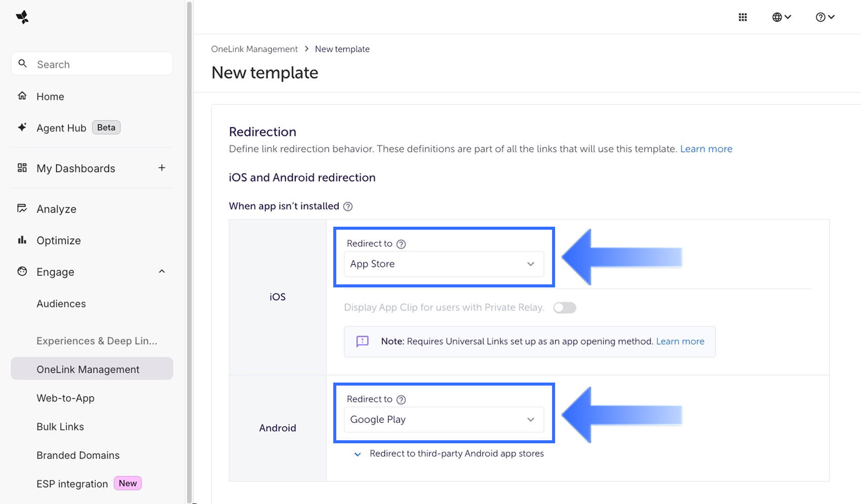The image size is (861, 504).
Task: Expand Redirect to third-party Android app stores
Action: coord(358,454)
